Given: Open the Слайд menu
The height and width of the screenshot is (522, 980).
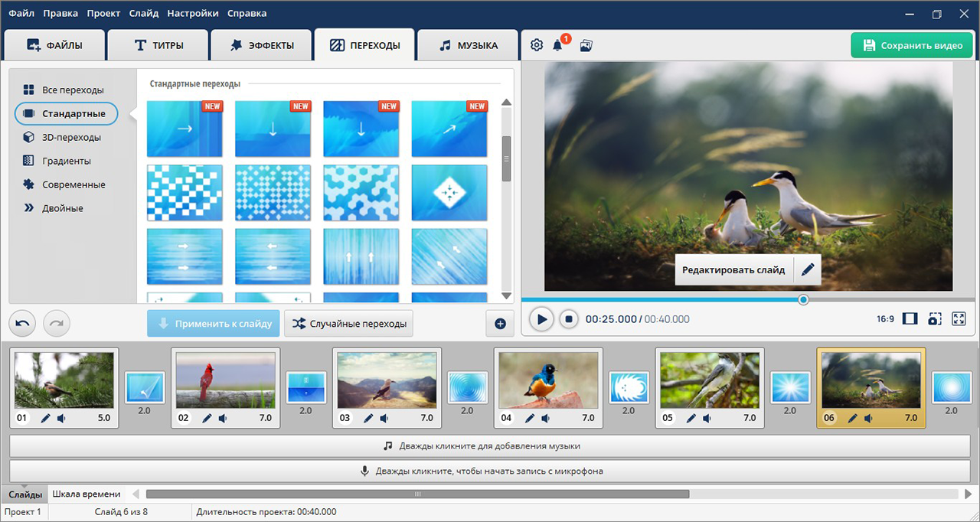Looking at the screenshot, I should [144, 13].
